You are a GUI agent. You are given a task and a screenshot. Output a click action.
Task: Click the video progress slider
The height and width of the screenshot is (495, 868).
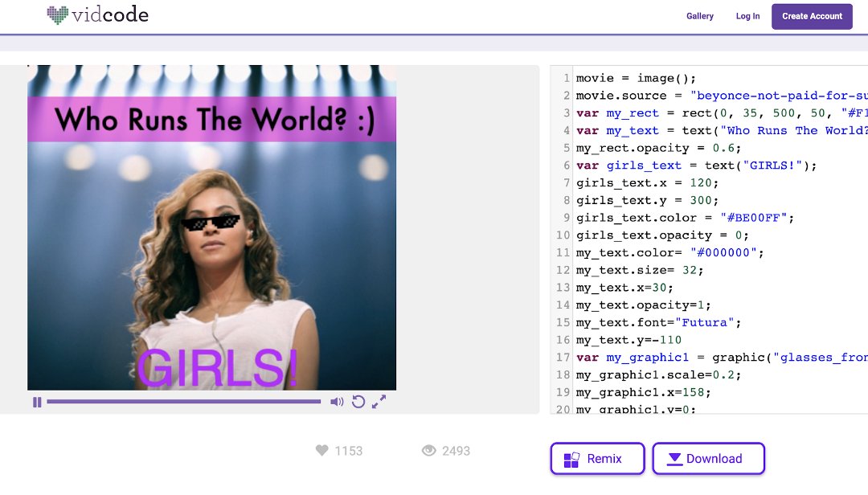tap(183, 401)
